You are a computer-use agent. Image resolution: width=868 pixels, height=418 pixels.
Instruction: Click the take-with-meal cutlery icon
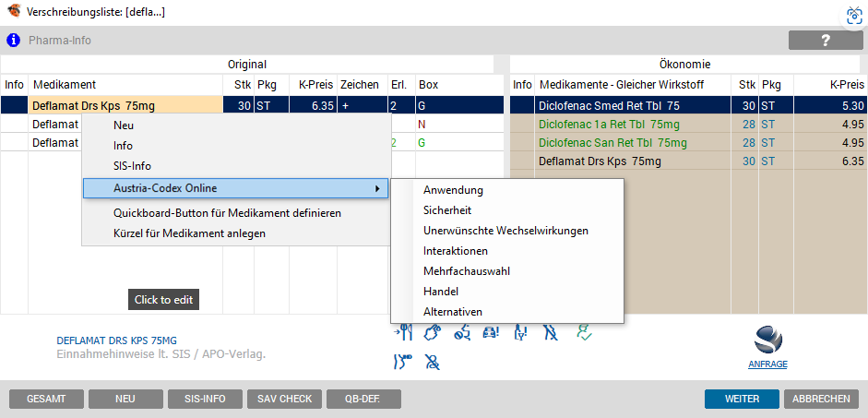[404, 332]
